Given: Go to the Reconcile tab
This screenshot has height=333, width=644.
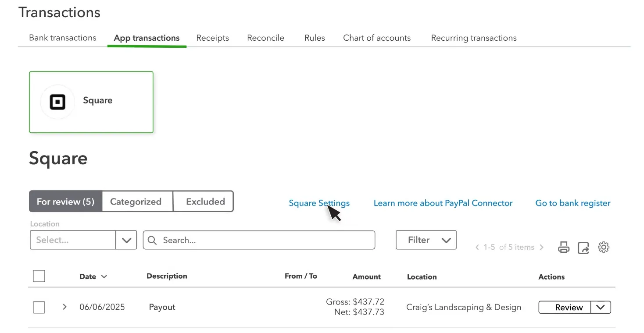Looking at the screenshot, I should [265, 38].
